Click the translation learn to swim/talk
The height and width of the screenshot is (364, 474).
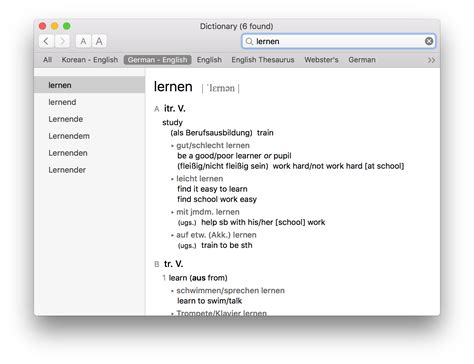tap(209, 301)
